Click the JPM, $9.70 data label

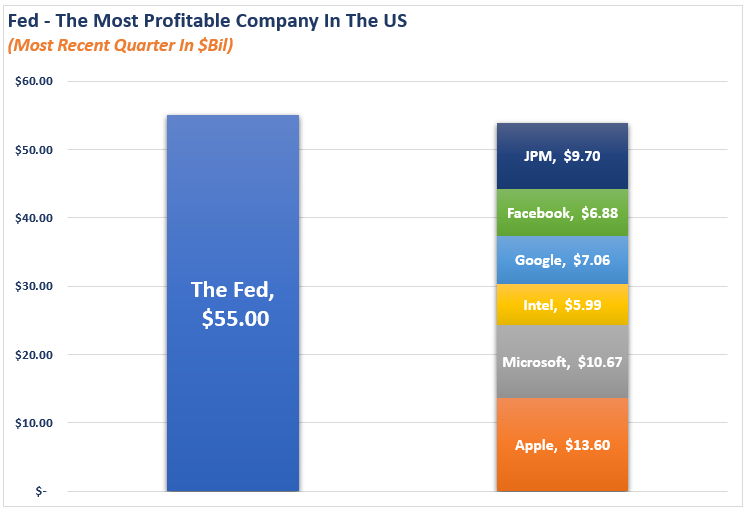coord(562,156)
